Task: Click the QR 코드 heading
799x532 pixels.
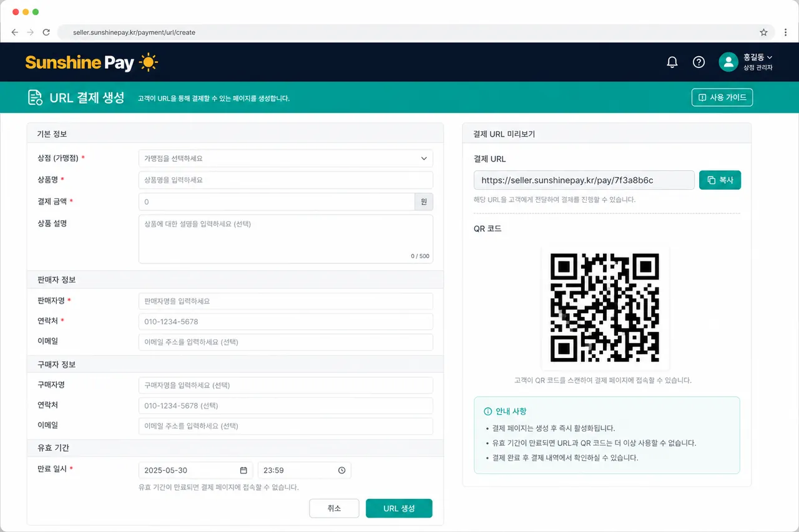Action: (x=488, y=228)
